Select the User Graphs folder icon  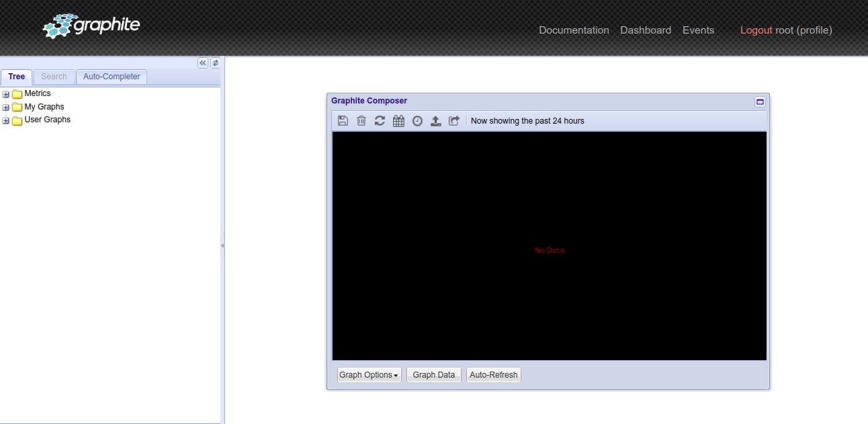click(x=17, y=120)
